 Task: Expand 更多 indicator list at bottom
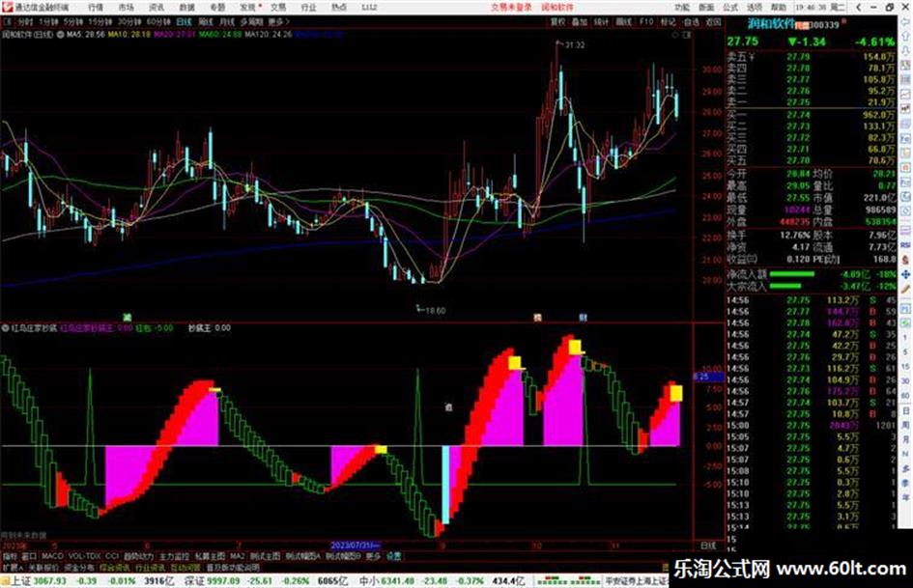(x=373, y=556)
